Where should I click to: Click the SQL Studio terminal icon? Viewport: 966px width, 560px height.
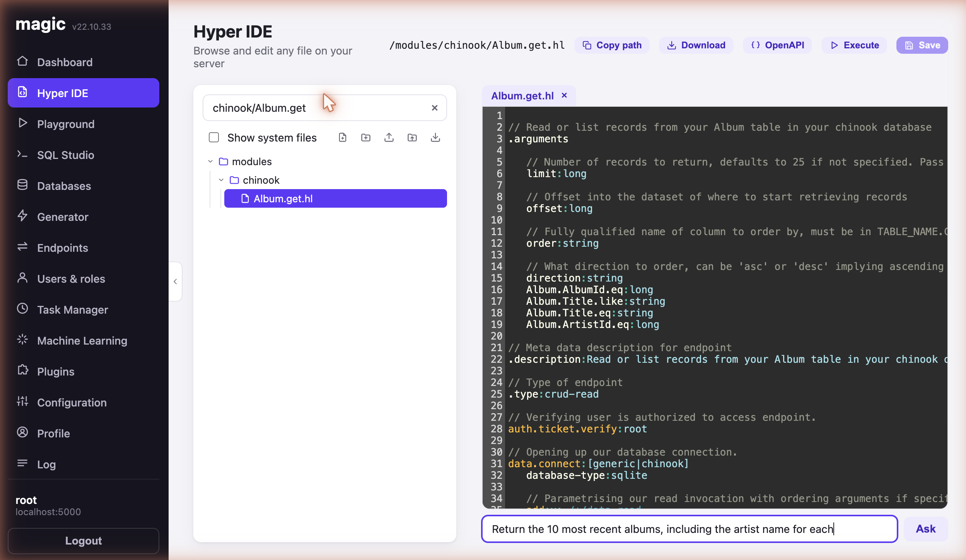(x=22, y=154)
